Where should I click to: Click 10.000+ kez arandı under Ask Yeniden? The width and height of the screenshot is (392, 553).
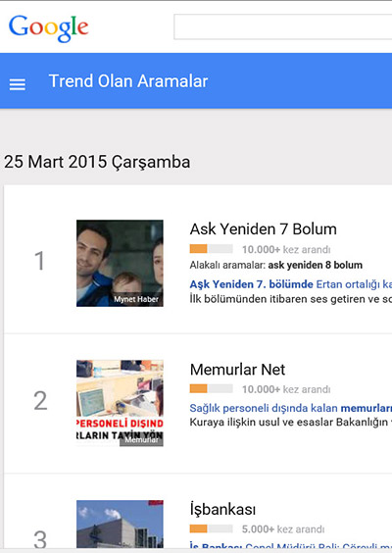click(x=286, y=250)
